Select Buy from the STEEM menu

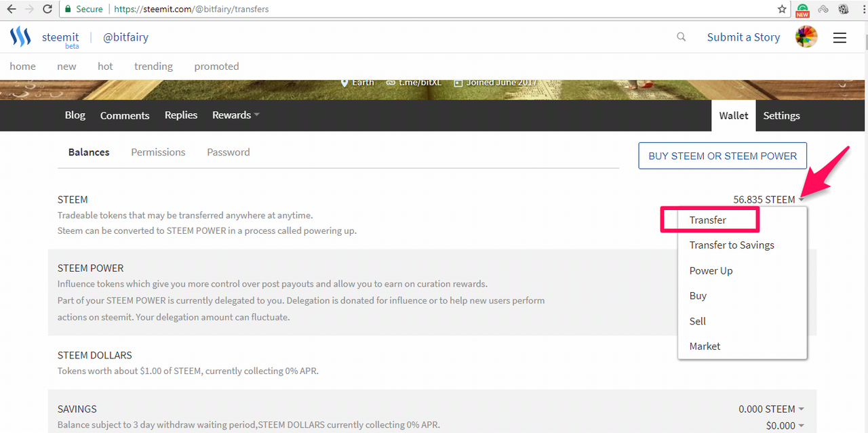[698, 295]
